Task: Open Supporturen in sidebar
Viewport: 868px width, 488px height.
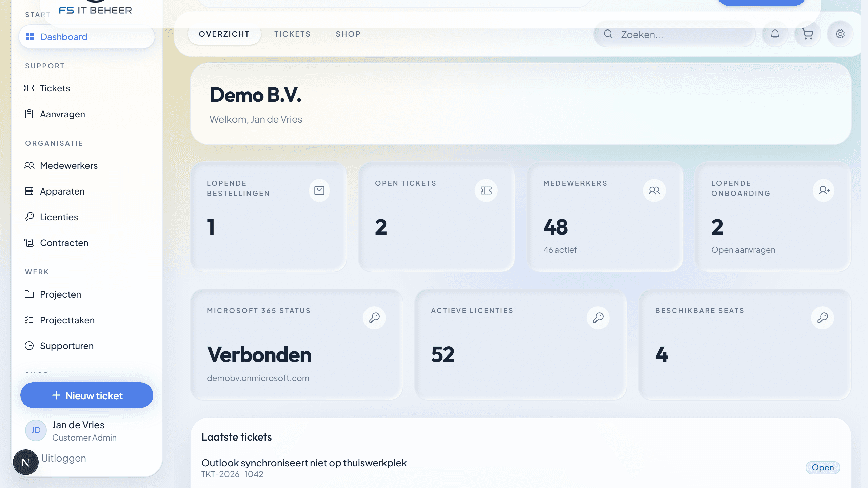Action: point(87,346)
